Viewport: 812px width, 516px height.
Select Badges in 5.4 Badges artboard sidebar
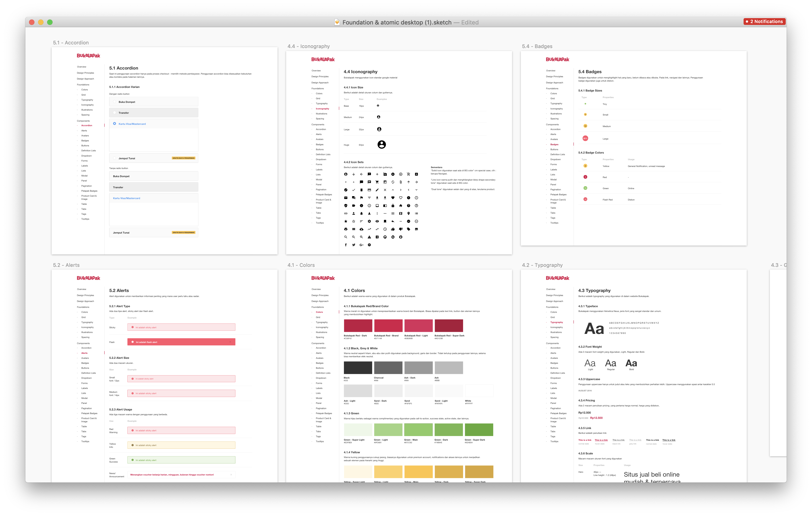tap(554, 144)
